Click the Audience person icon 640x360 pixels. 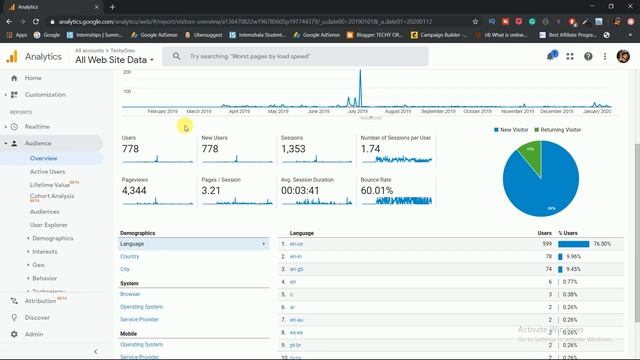[x=14, y=144]
